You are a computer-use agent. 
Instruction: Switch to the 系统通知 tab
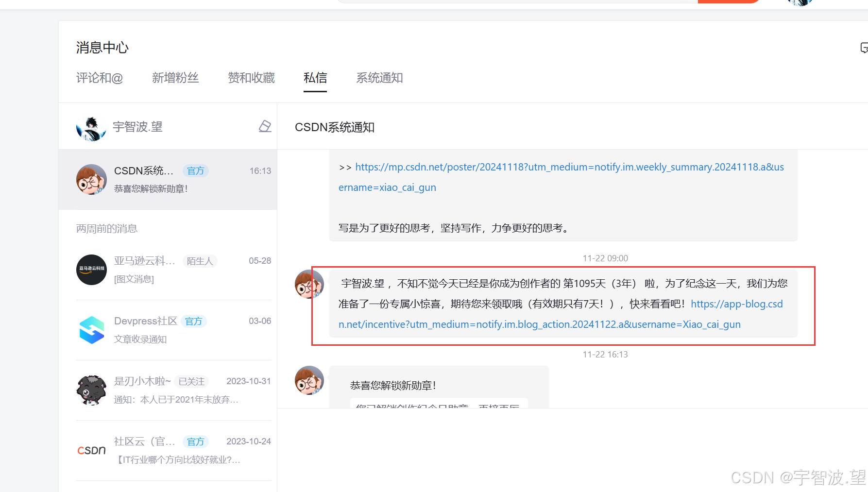379,78
